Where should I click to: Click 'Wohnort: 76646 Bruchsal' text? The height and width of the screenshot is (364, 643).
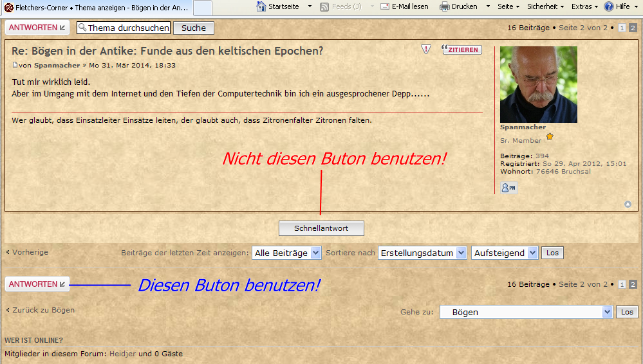[545, 171]
